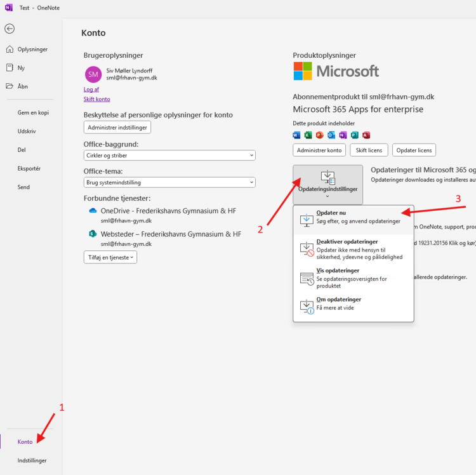
Task: Click the user avatar SM circle
Action: (x=93, y=74)
